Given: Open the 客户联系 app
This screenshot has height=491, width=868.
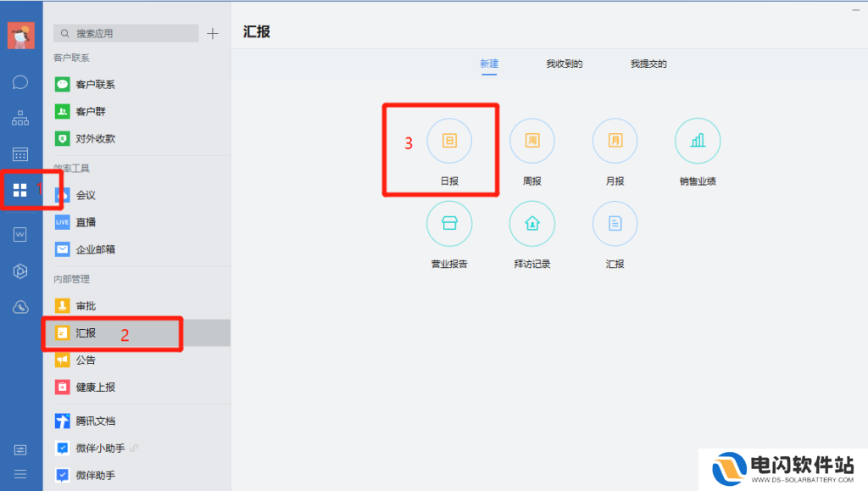Looking at the screenshot, I should [x=136, y=85].
